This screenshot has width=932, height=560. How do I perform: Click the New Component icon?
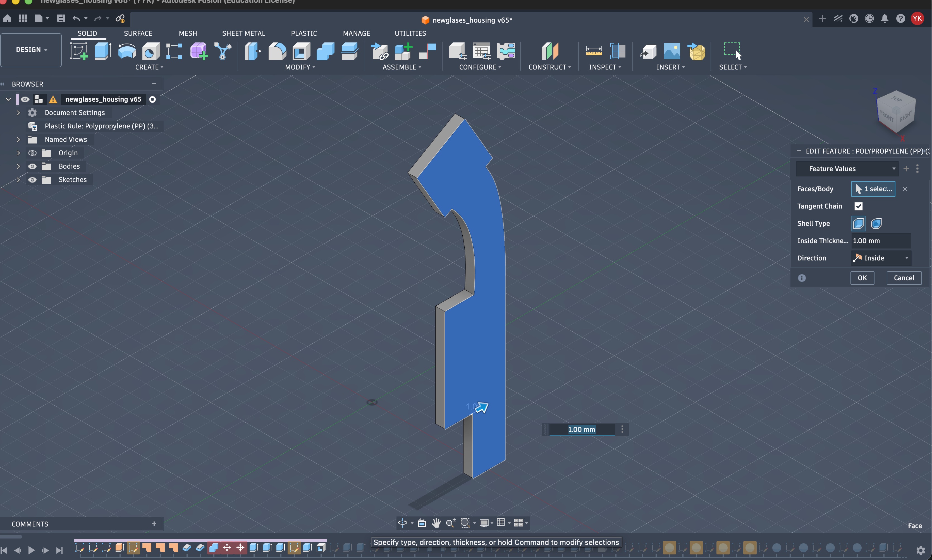coord(403,51)
